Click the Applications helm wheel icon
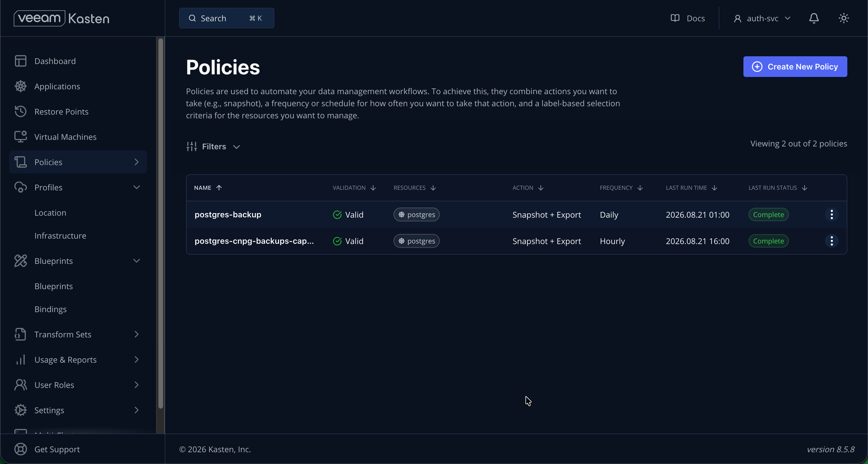Screen dimensions: 868x464 pos(21,86)
